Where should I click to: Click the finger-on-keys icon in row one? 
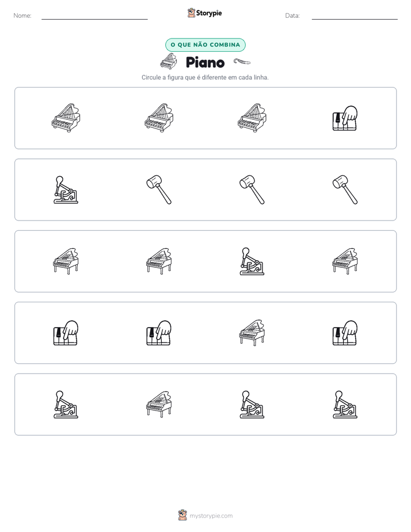click(x=345, y=118)
